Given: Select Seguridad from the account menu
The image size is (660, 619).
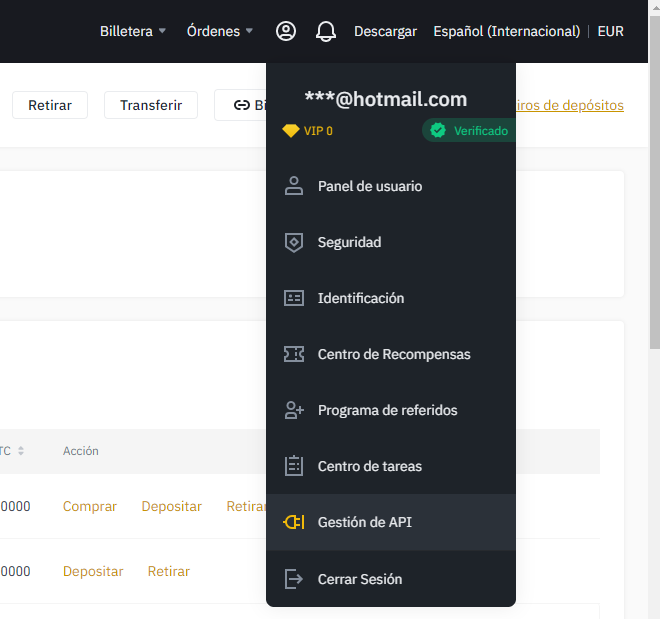Looking at the screenshot, I should click(x=349, y=242).
